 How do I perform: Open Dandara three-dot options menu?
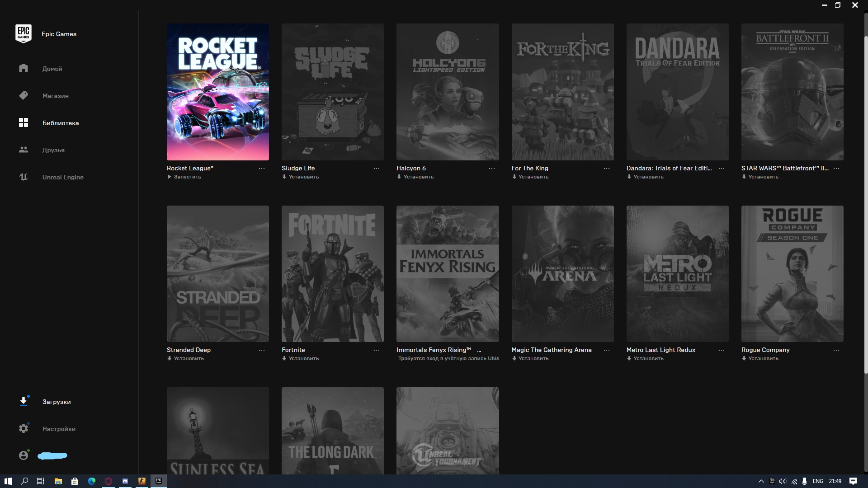coord(722,168)
